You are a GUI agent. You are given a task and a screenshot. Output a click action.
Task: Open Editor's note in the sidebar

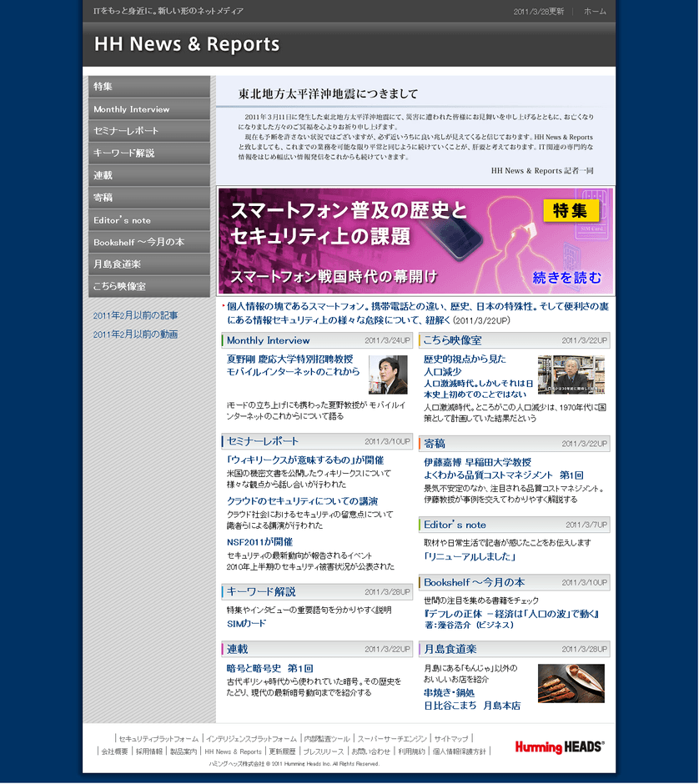149,220
